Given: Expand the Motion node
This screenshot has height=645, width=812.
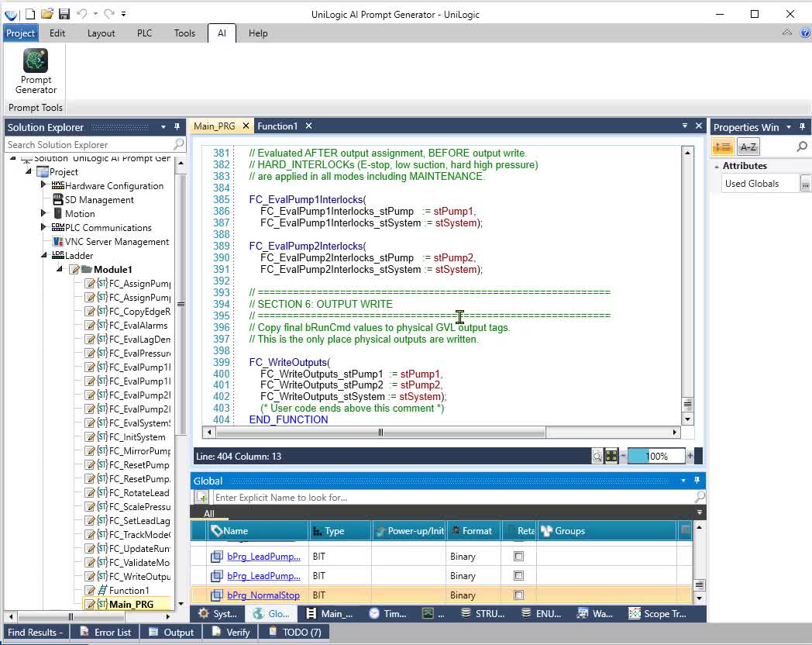Looking at the screenshot, I should (43, 212).
